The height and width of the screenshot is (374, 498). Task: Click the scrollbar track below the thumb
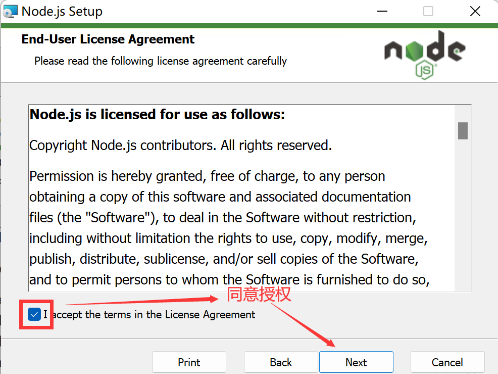pyautogui.click(x=463, y=215)
